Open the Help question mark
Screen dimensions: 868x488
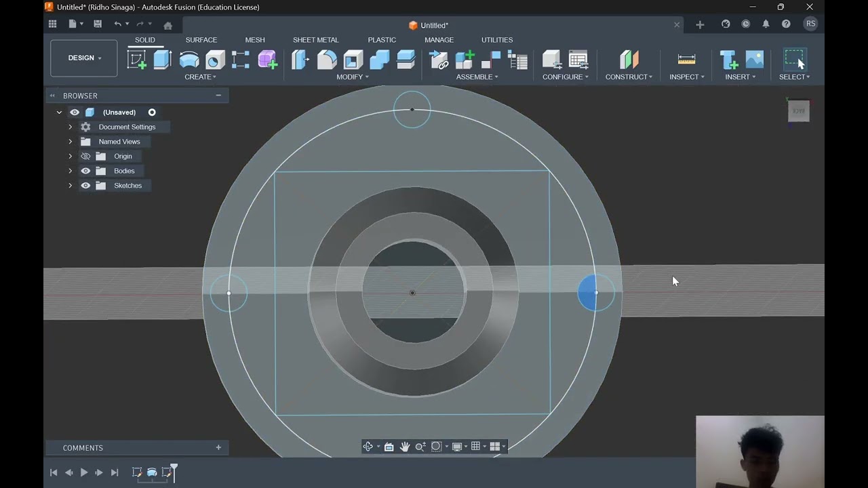(786, 24)
